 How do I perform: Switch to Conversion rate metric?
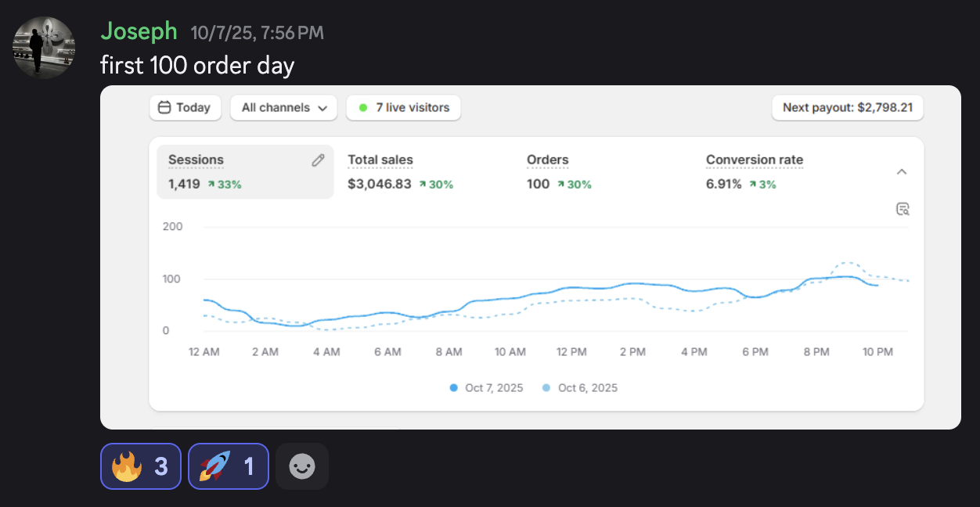(754, 171)
